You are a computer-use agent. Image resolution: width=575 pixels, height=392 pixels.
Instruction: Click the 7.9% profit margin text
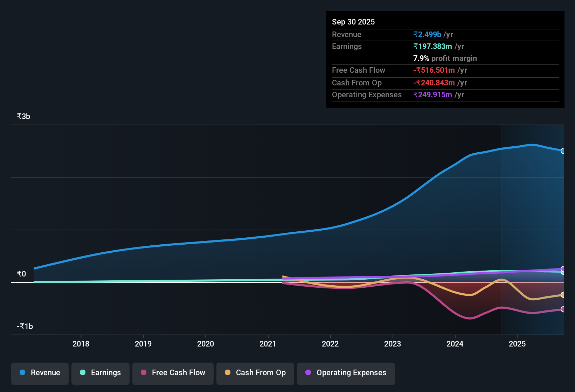[x=445, y=58]
